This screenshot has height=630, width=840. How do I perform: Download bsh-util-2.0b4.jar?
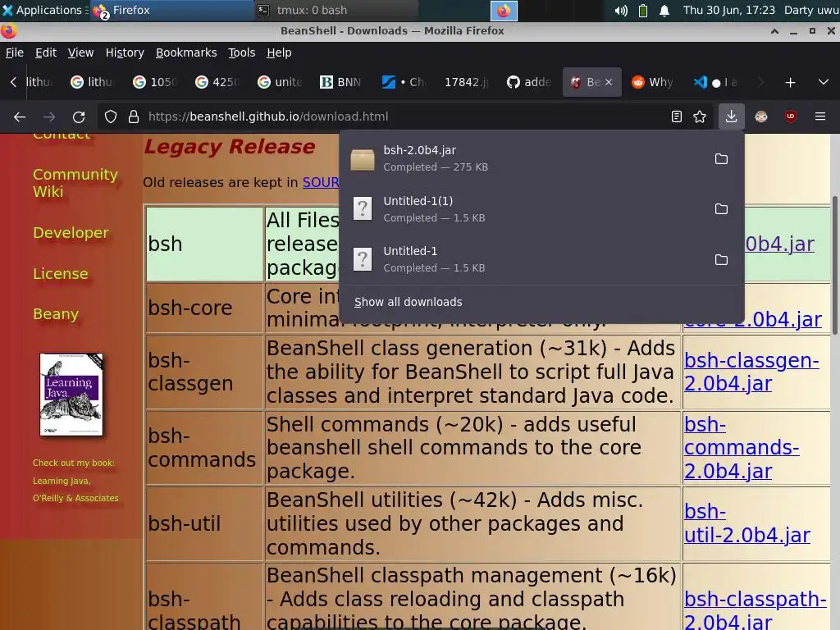point(747,523)
